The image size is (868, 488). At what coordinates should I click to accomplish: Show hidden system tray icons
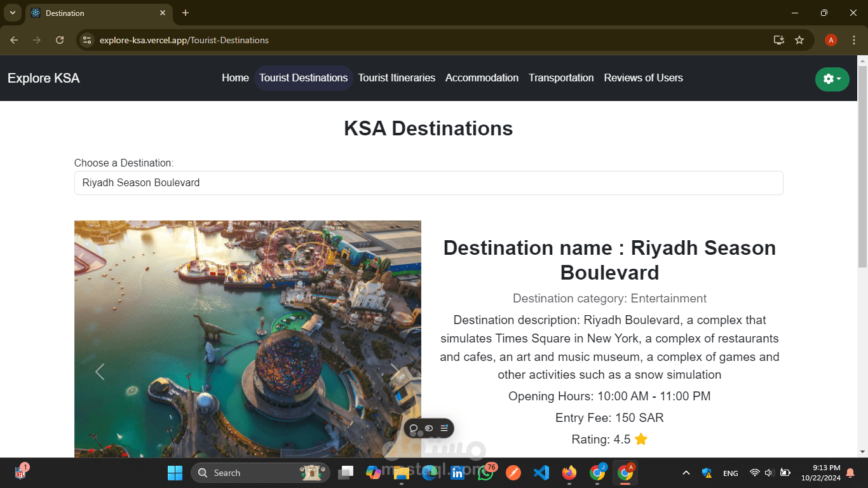pyautogui.click(x=686, y=473)
